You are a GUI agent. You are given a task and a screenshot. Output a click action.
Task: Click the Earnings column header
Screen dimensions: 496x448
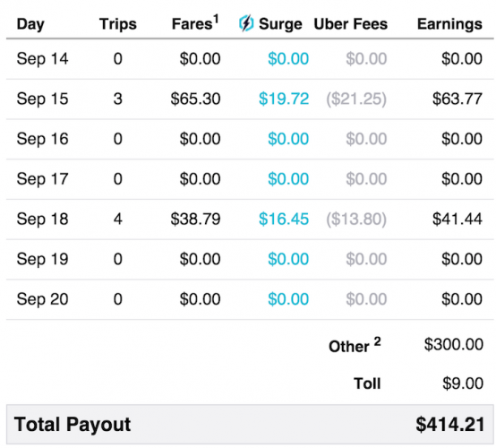(449, 24)
